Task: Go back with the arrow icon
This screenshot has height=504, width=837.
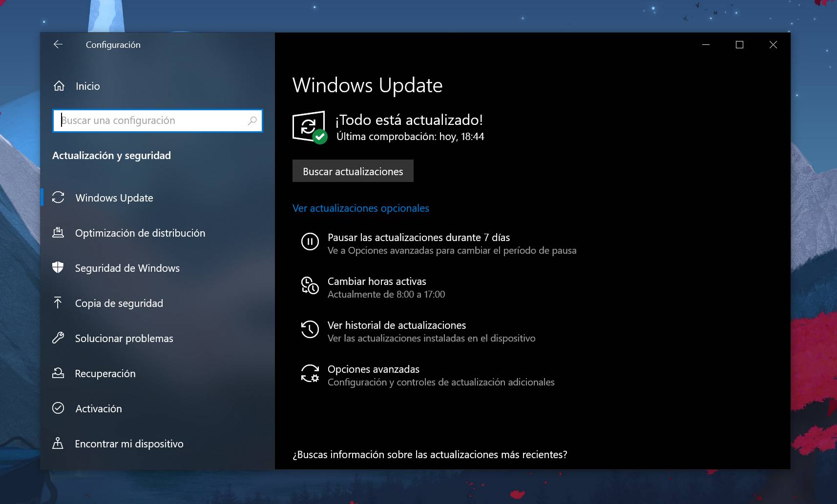Action: click(x=58, y=44)
